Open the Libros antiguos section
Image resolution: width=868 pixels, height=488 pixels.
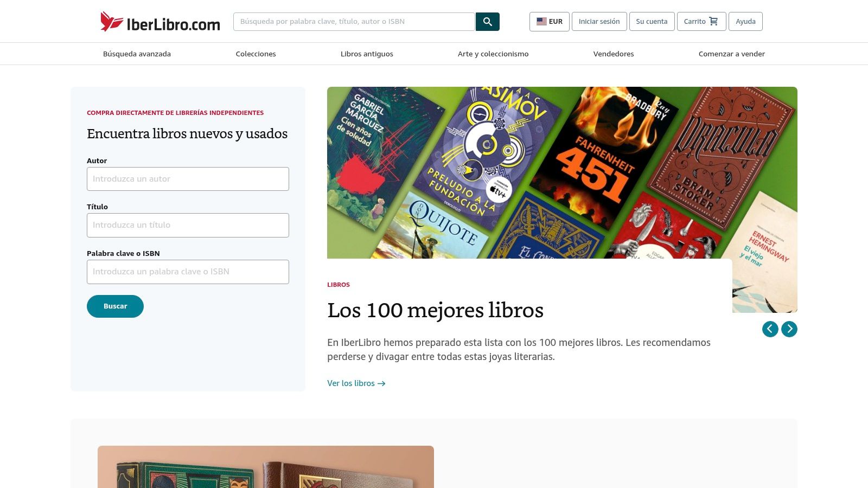pos(367,54)
